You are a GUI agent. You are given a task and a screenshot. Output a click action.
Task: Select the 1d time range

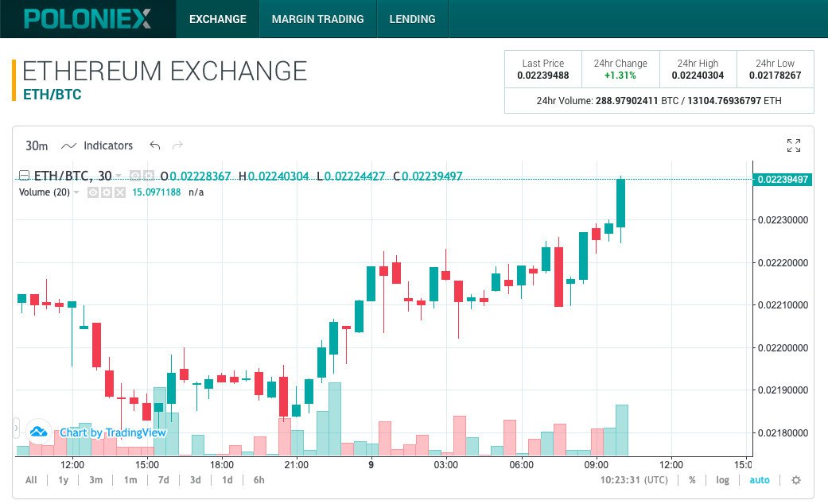[x=227, y=480]
